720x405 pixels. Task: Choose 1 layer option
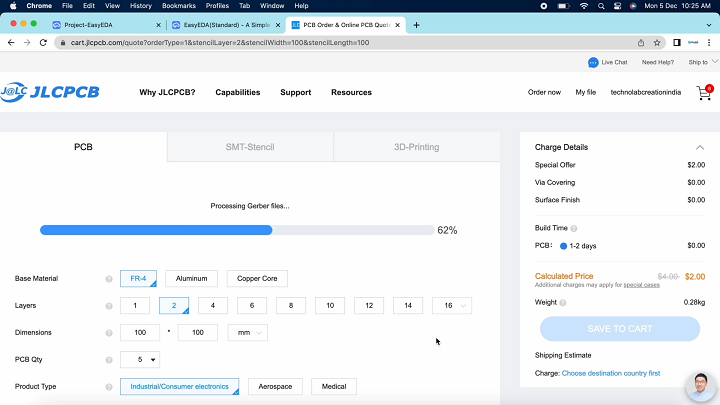[x=135, y=306]
